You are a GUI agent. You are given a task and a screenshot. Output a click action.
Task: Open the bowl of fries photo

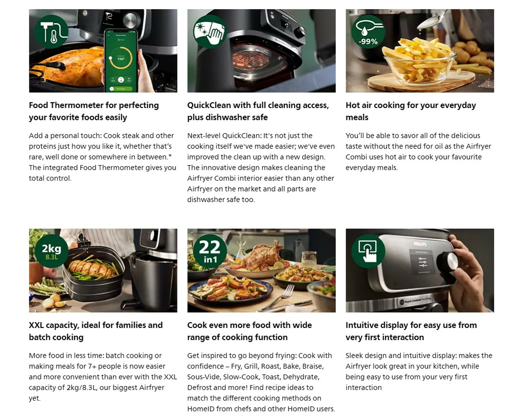420,51
